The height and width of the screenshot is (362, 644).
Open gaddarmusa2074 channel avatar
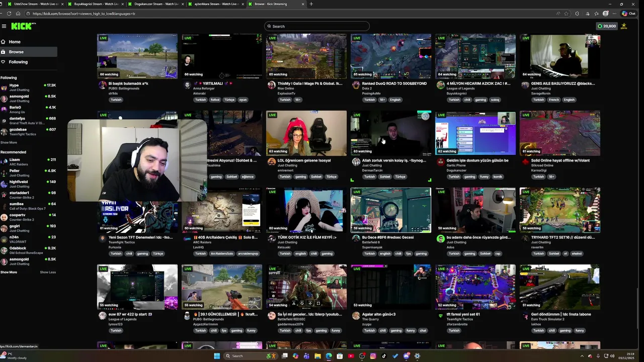click(x=272, y=316)
